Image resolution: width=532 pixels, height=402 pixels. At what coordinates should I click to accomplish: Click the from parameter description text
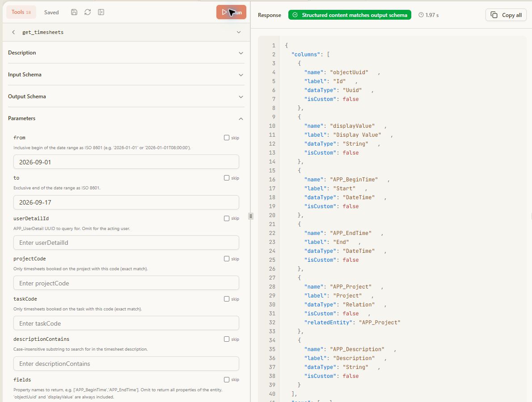[x=102, y=148]
